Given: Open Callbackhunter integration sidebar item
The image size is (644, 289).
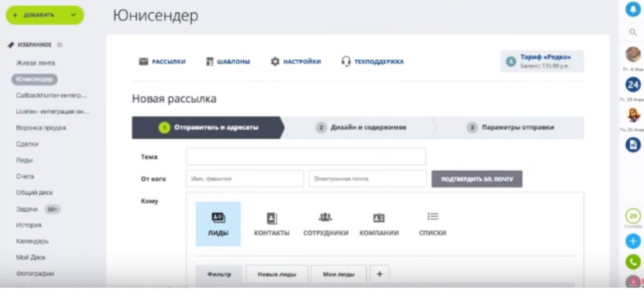Looking at the screenshot, I should [52, 95].
